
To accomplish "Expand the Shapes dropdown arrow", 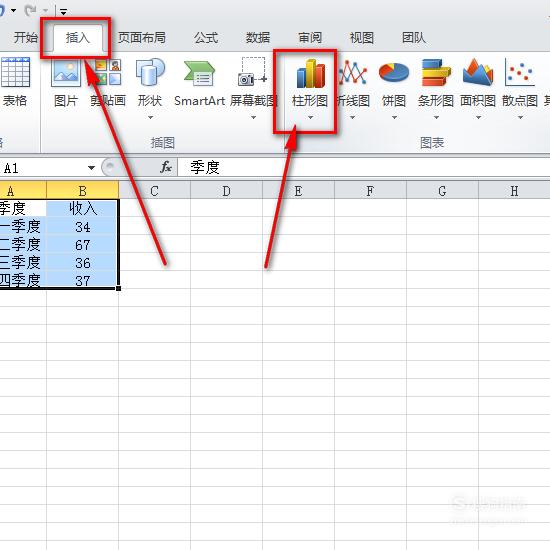I will (150, 118).
